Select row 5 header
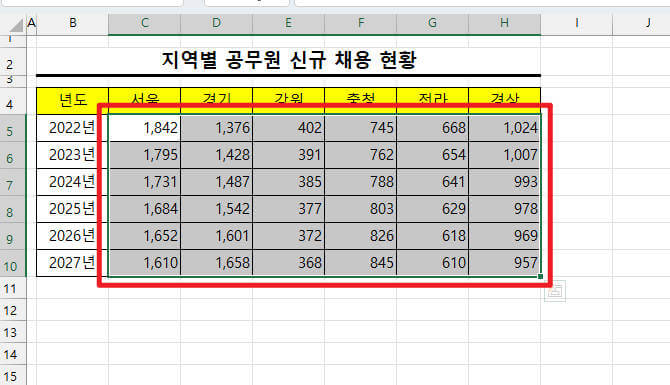Viewport: 670px width, 385px height. click(x=13, y=128)
